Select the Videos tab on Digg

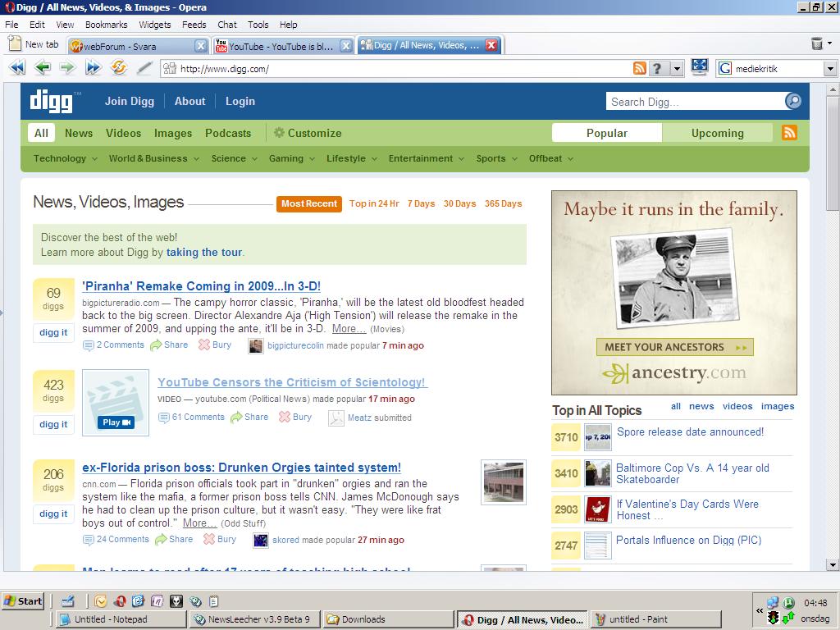tap(123, 133)
